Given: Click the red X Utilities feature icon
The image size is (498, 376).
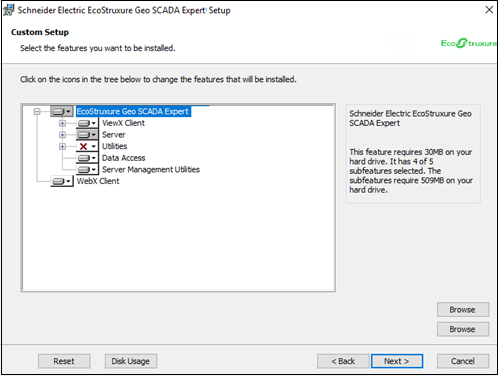Looking at the screenshot, I should tap(87, 146).
